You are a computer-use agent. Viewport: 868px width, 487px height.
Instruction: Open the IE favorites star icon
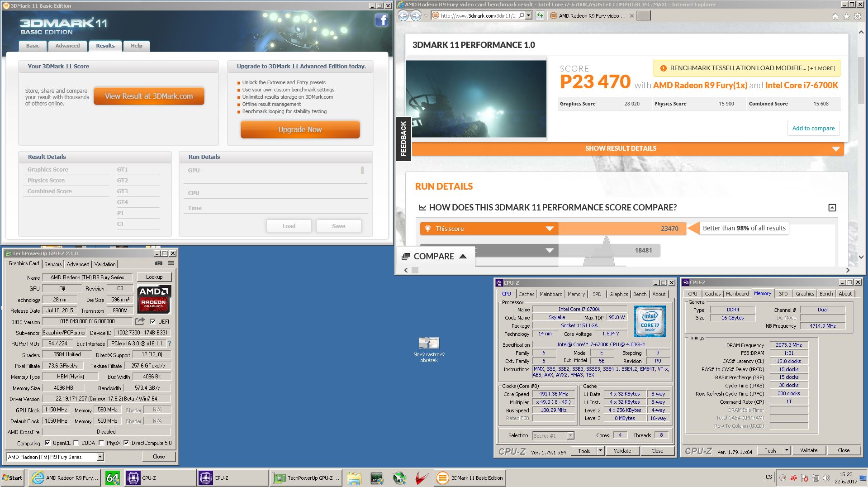click(846, 16)
